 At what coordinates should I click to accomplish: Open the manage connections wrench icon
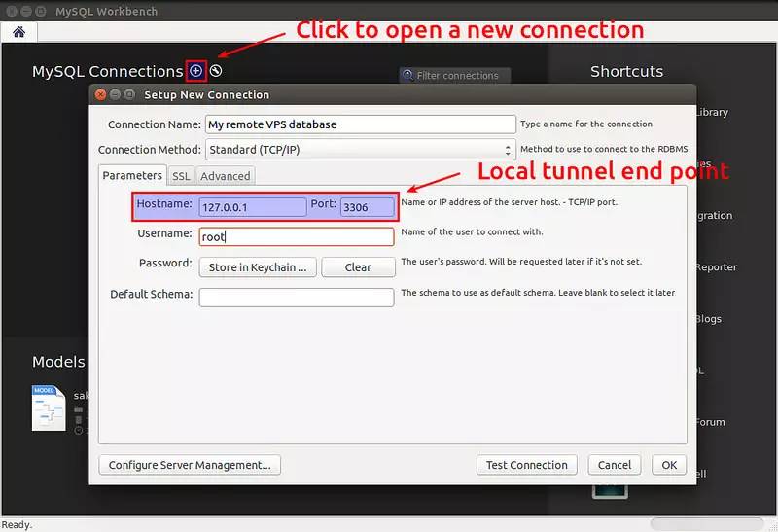pyautogui.click(x=215, y=71)
